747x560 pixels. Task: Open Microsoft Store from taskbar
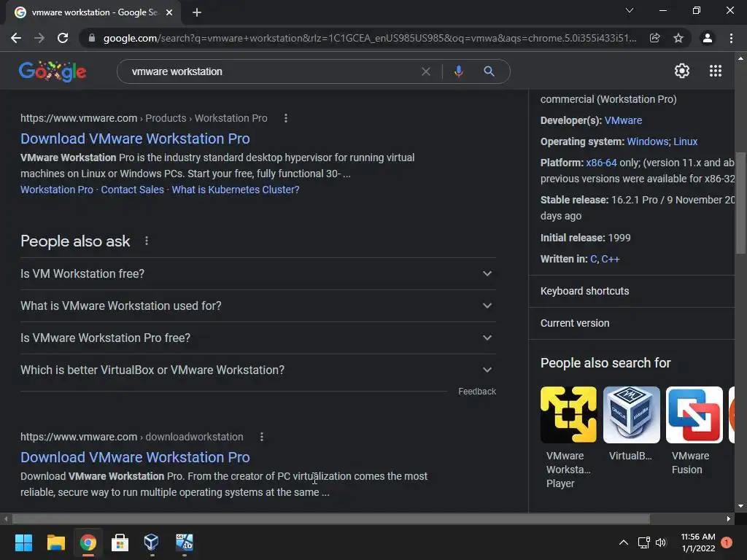[120, 542]
